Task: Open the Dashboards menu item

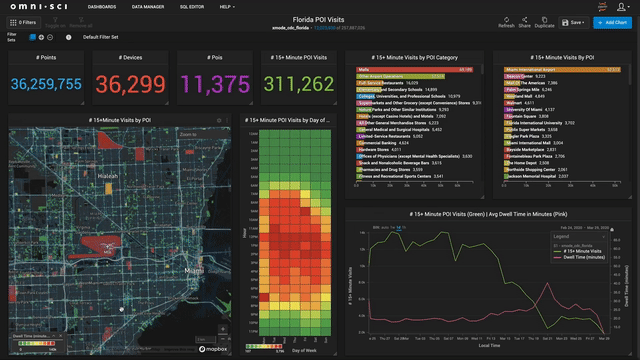Action: [102, 7]
